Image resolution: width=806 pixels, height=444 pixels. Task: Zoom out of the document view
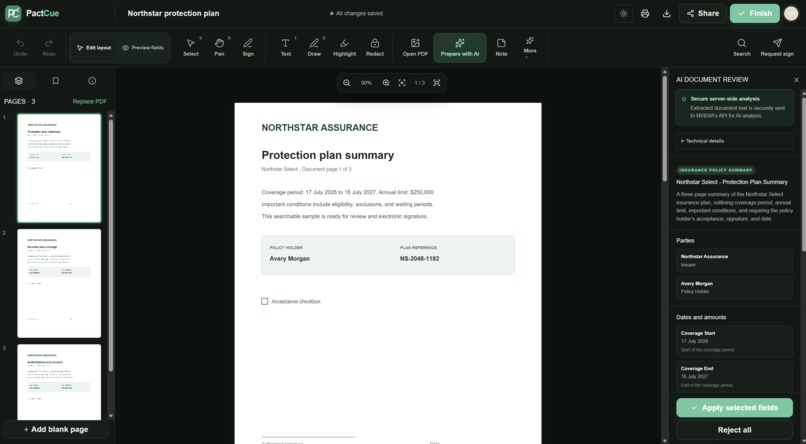346,83
